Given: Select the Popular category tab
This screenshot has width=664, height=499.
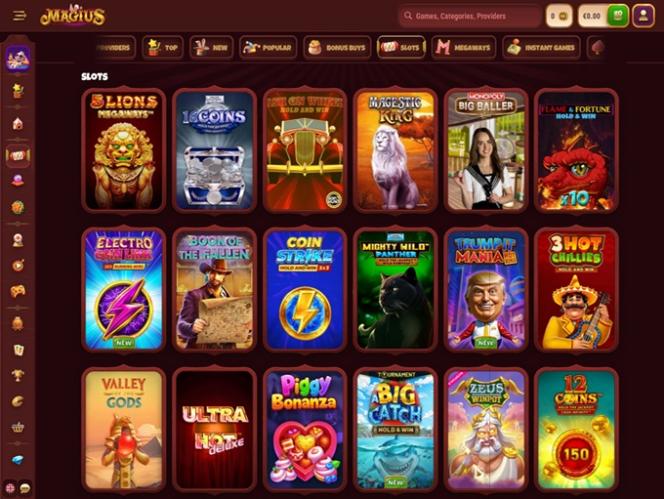Looking at the screenshot, I should 268,47.
